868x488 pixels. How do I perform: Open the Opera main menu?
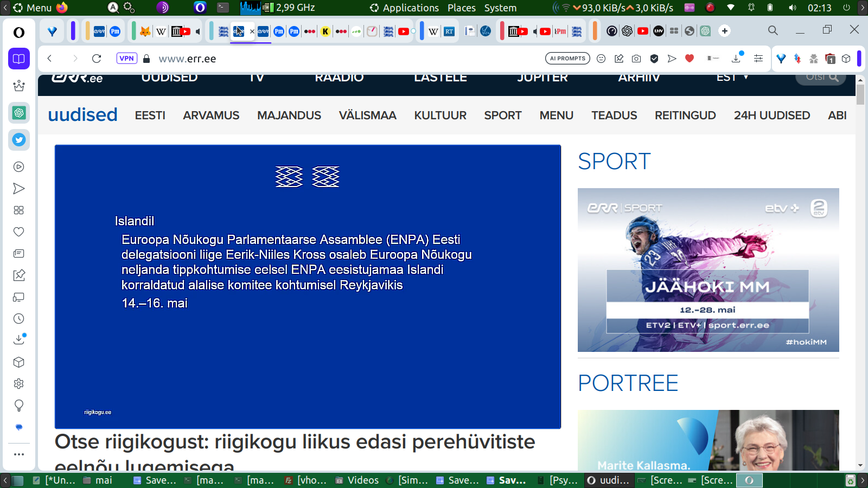[19, 33]
